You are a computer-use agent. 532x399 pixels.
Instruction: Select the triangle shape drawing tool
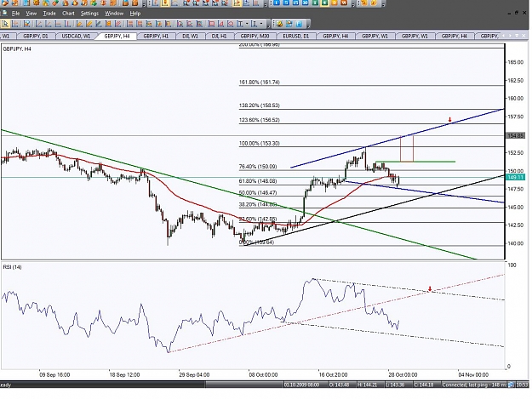(220, 24)
